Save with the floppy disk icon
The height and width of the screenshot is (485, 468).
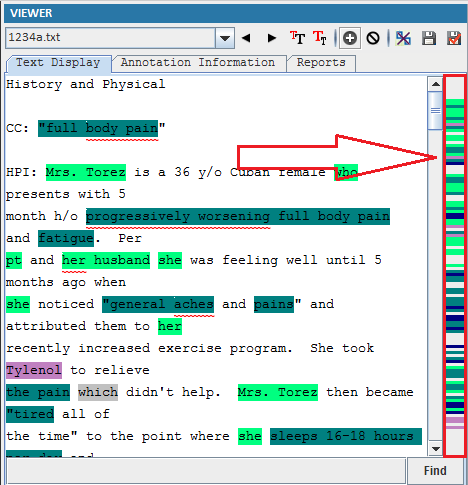click(x=429, y=38)
